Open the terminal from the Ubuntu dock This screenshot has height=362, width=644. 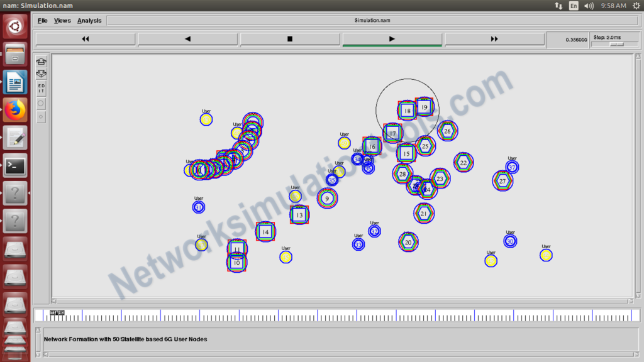(x=14, y=165)
